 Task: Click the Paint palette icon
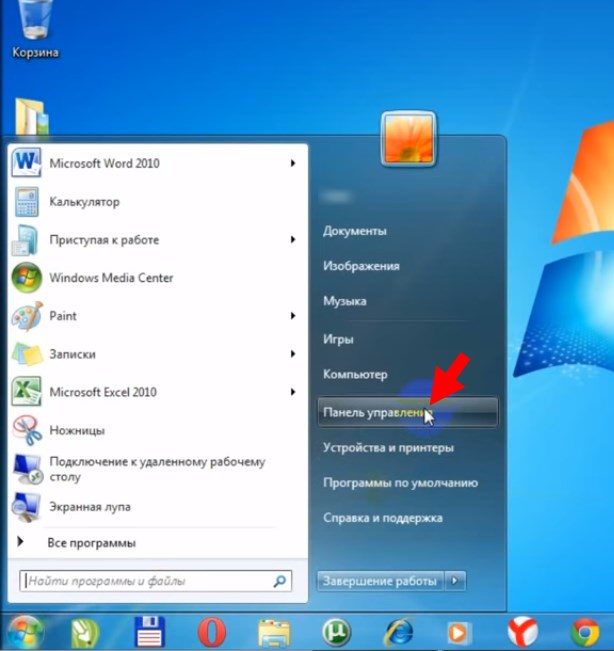[27, 316]
